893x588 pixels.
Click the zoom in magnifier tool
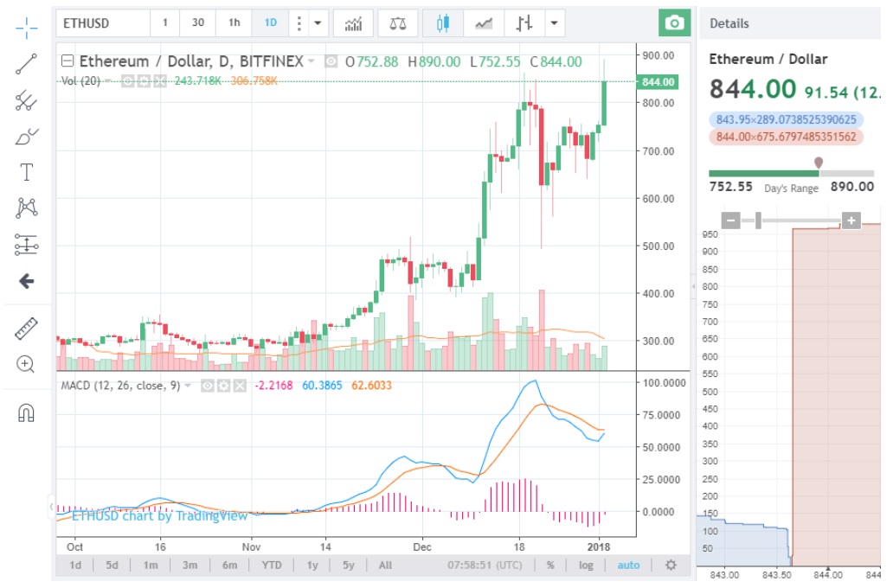pyautogui.click(x=27, y=364)
